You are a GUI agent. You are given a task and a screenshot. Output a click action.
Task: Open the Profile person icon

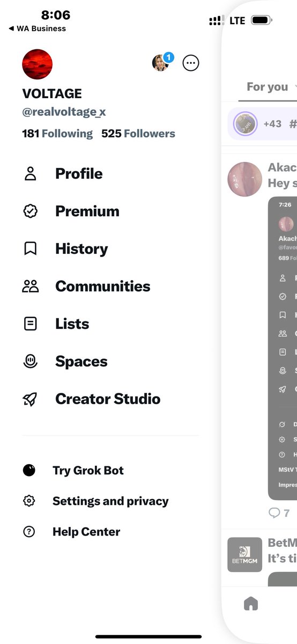tap(30, 174)
